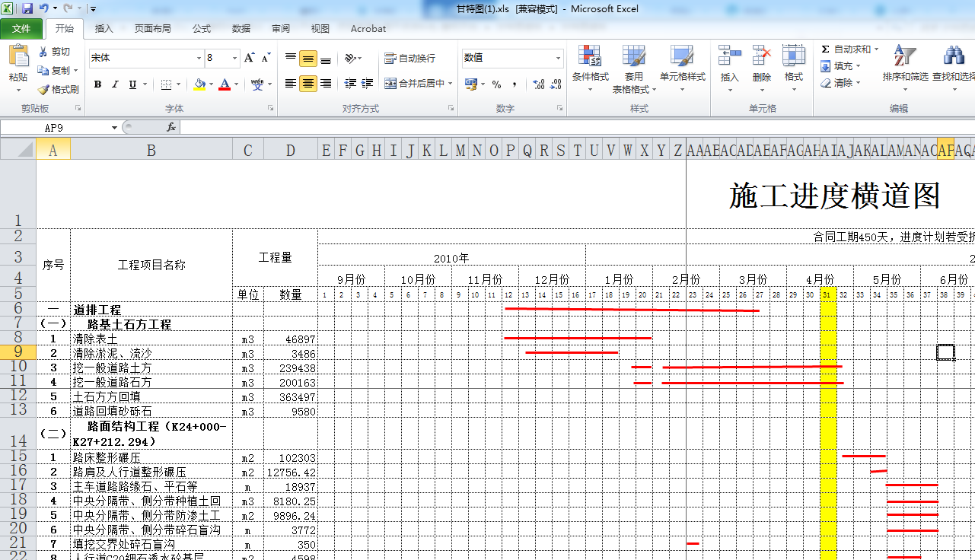Click the yellow Fill Color swatch button
Image resolution: width=975 pixels, height=560 pixels.
click(x=199, y=84)
